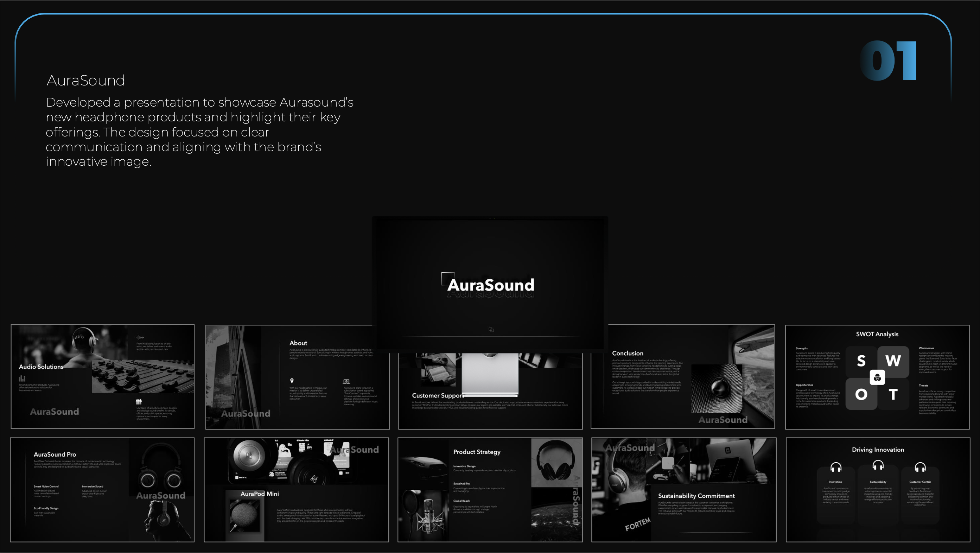
Task: Click the Innovation headphone icon
Action: click(x=835, y=467)
